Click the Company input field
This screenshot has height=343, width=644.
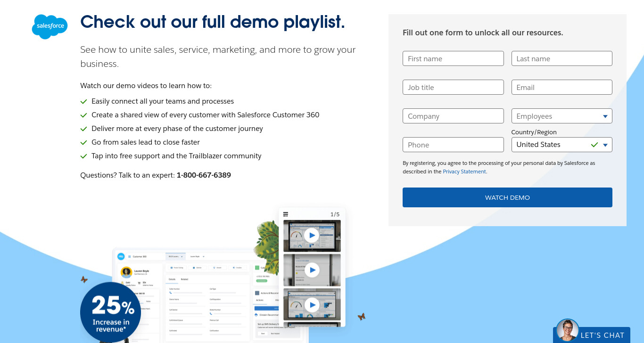[x=453, y=116]
